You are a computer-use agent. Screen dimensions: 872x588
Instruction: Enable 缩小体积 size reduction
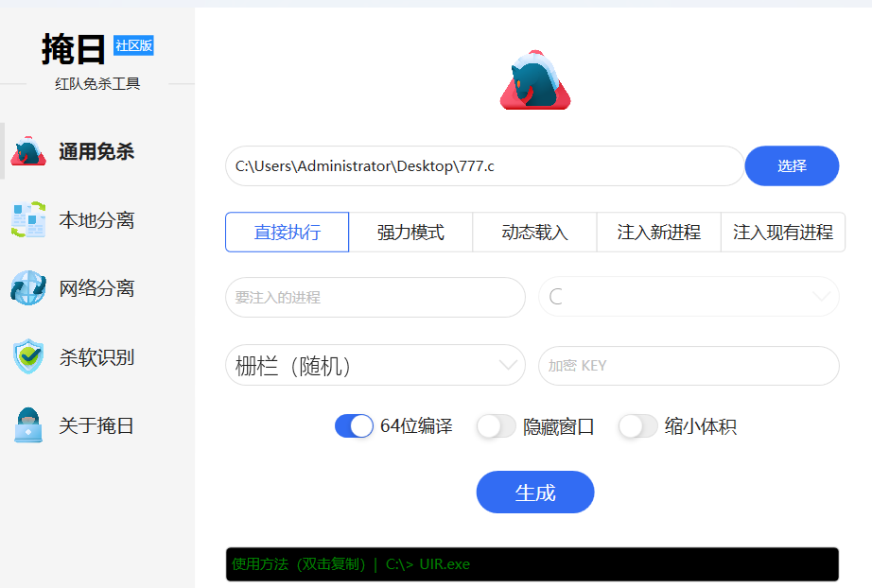(637, 426)
